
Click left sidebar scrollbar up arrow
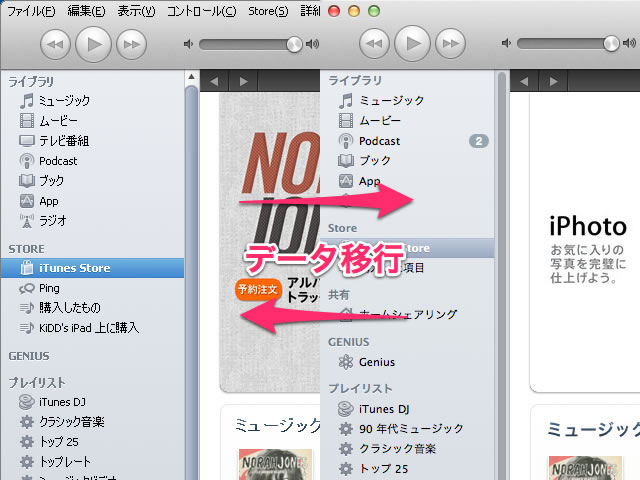pos(191,77)
